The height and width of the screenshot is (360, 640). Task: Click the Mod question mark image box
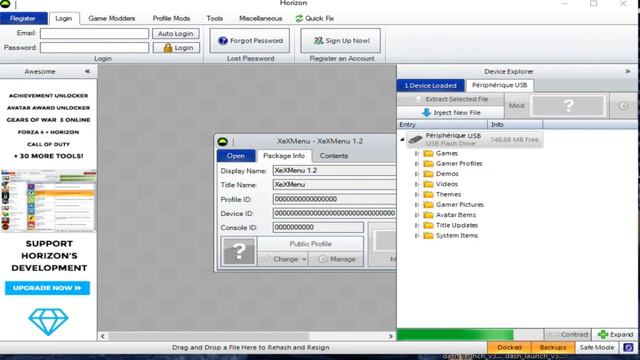[569, 106]
